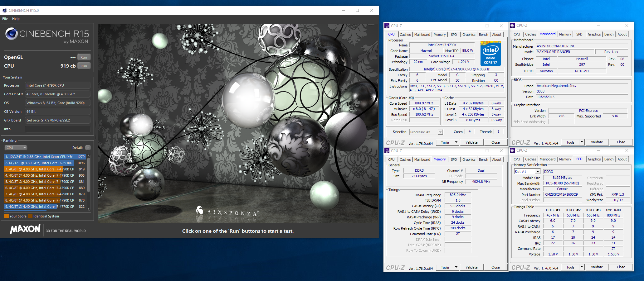Click the Cinebench app icon in title bar
Screen dimensions: 644x281
point(5,10)
